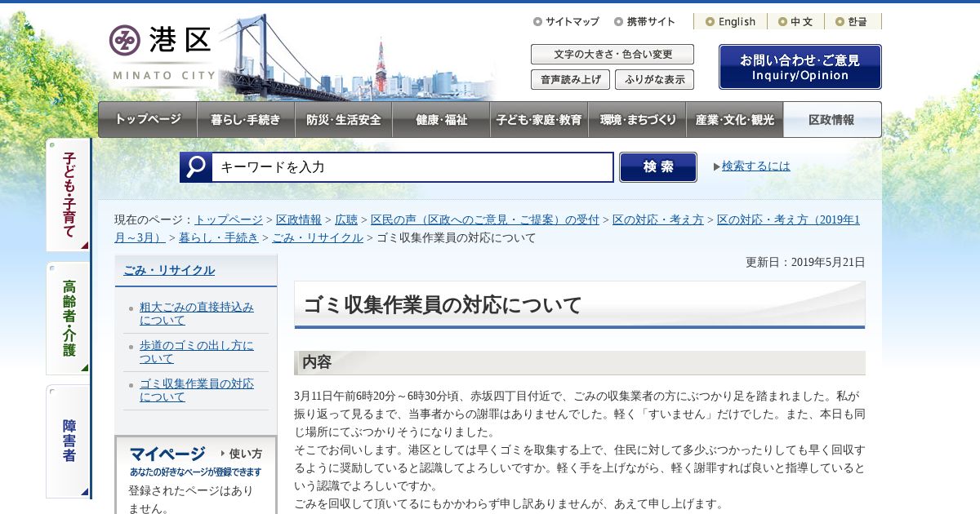This screenshot has width=980, height=514.
Task: Follow breadcrumb link 区の対応・考え方
Action: coord(658,219)
